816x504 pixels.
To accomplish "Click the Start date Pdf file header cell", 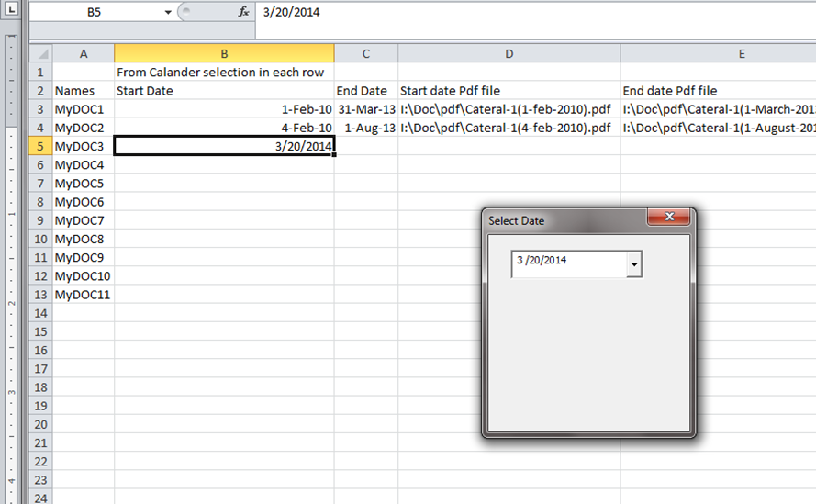I will 509,91.
